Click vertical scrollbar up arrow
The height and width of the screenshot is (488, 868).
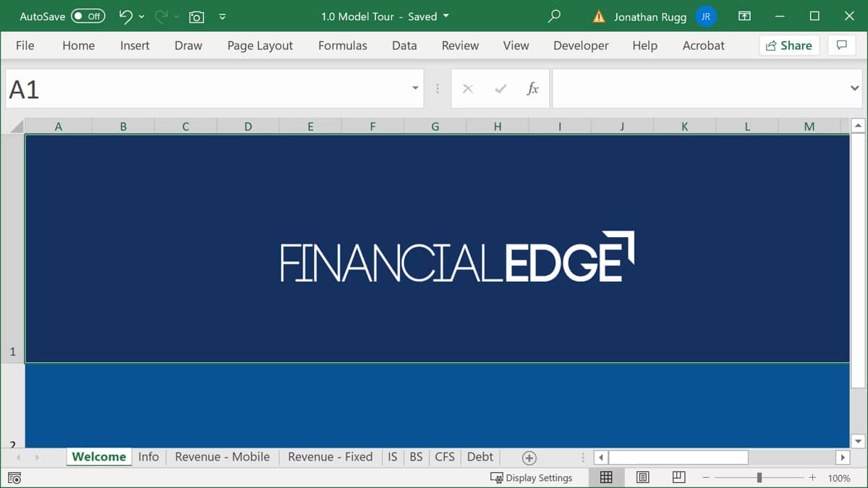click(859, 127)
